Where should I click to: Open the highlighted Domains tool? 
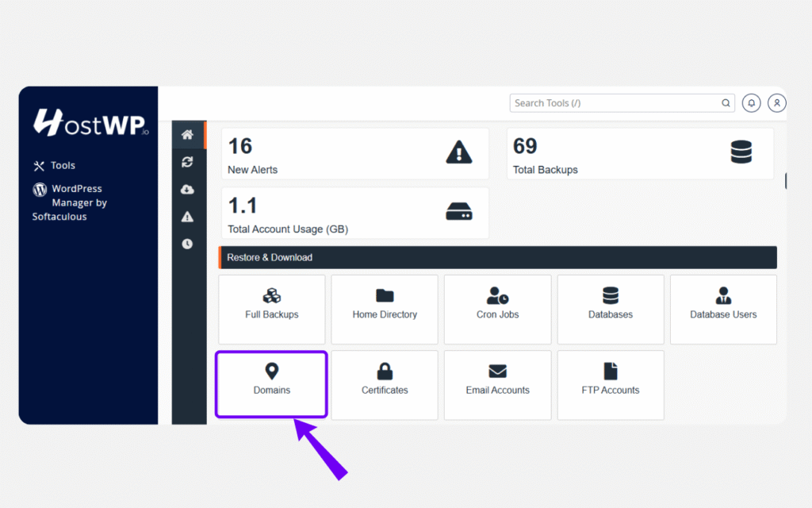tap(271, 384)
